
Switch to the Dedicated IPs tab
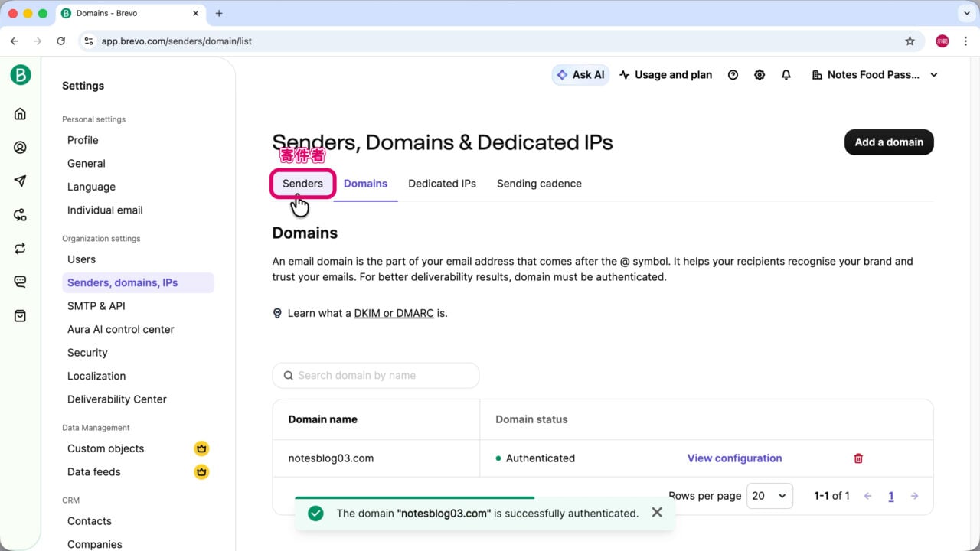pos(442,184)
